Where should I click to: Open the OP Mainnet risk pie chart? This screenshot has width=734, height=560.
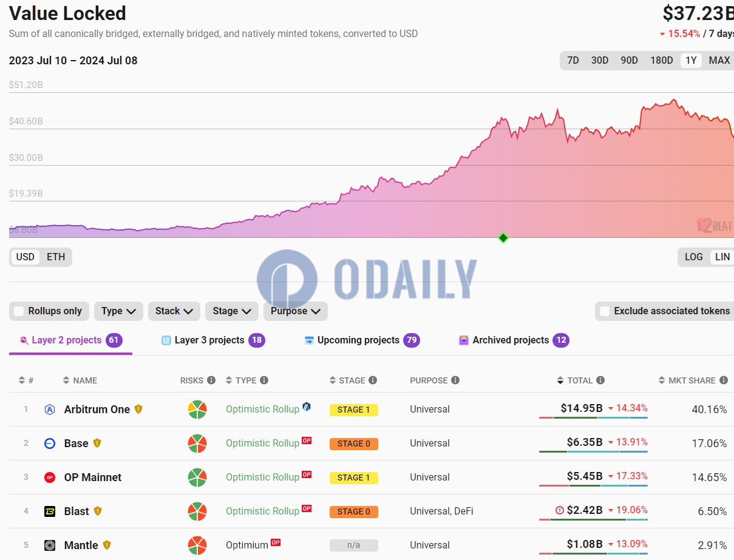[197, 477]
